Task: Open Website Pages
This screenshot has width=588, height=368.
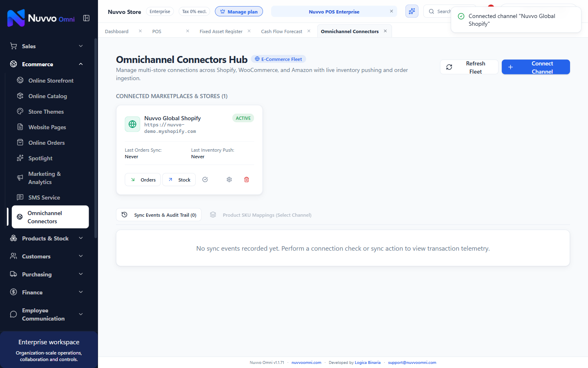Action: (50, 127)
